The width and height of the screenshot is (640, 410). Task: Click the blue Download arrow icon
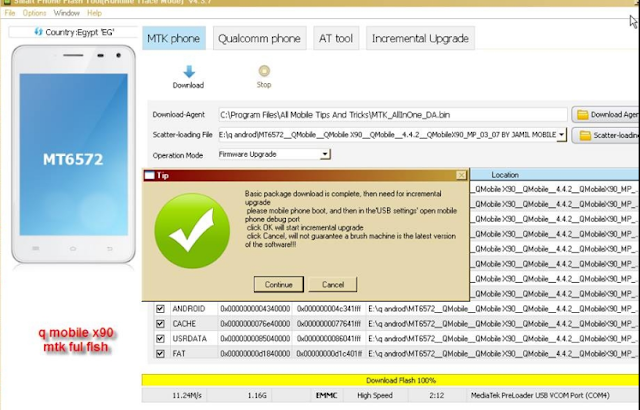189,72
